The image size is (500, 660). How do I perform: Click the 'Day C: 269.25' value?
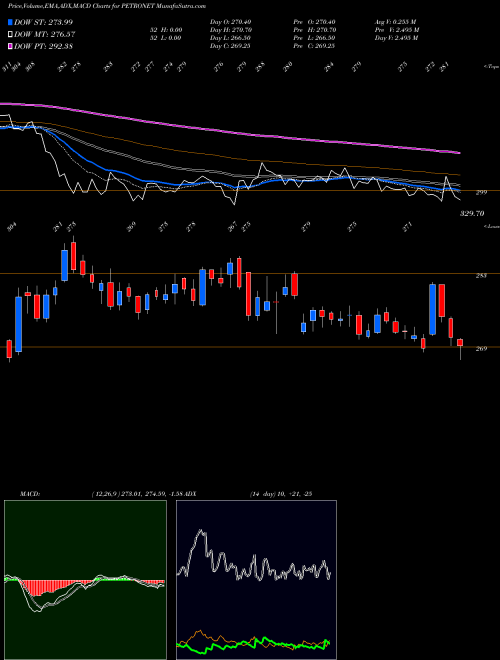(x=230, y=46)
